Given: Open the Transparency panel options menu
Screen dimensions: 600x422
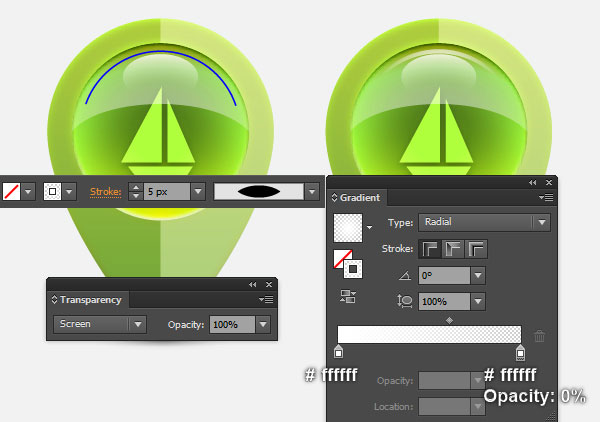Looking at the screenshot, I should [x=266, y=299].
